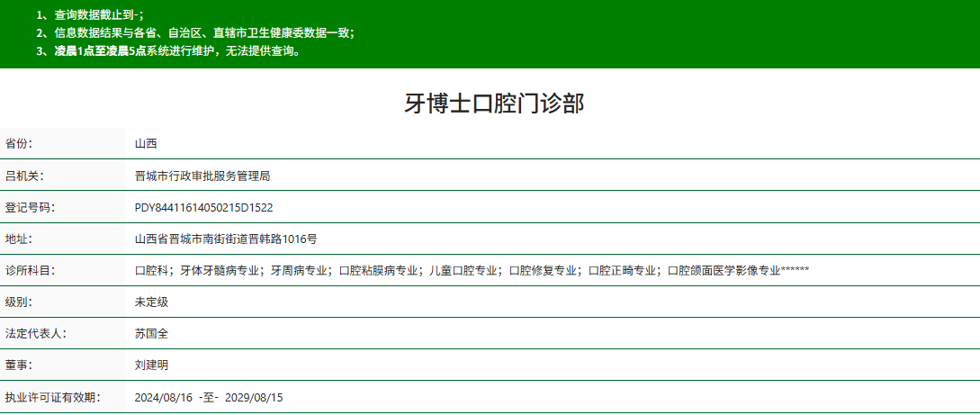980x415 pixels.
Task: Click address 山西省晋城市南街街道晋韩路1016号
Action: (x=226, y=239)
